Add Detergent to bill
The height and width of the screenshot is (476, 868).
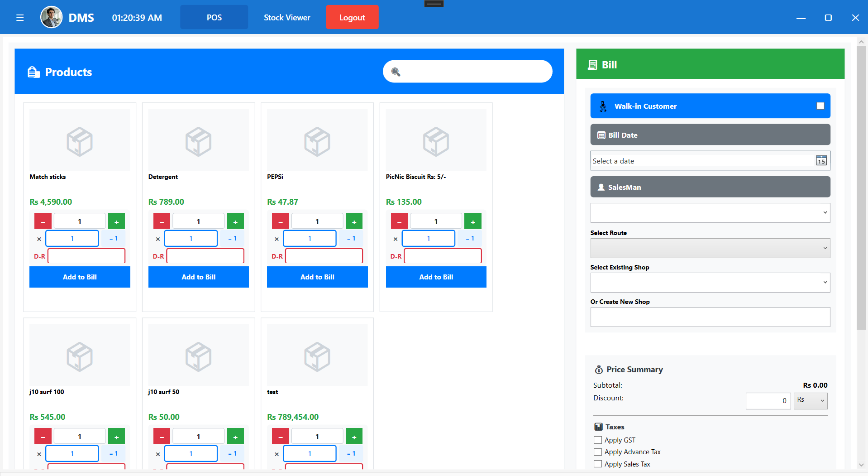point(199,277)
